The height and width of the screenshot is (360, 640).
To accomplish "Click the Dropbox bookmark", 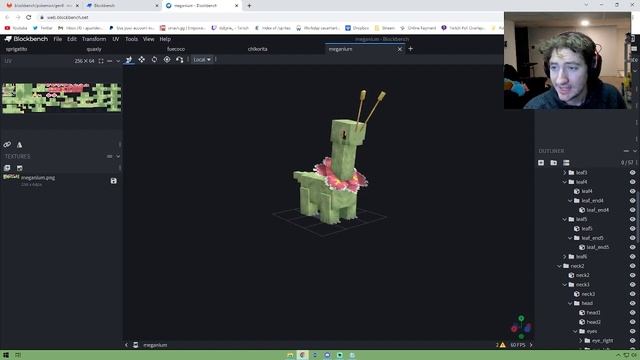I will click(x=357, y=28).
